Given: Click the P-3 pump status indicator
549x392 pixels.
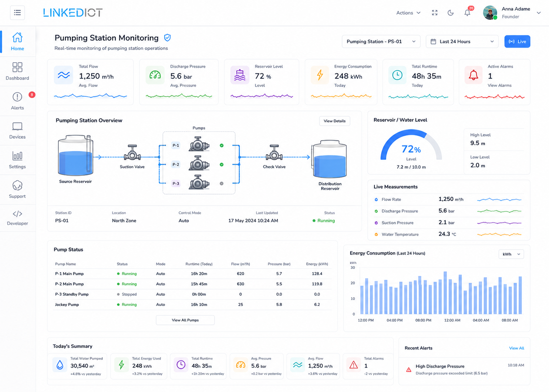Looking at the screenshot, I should click(222, 183).
